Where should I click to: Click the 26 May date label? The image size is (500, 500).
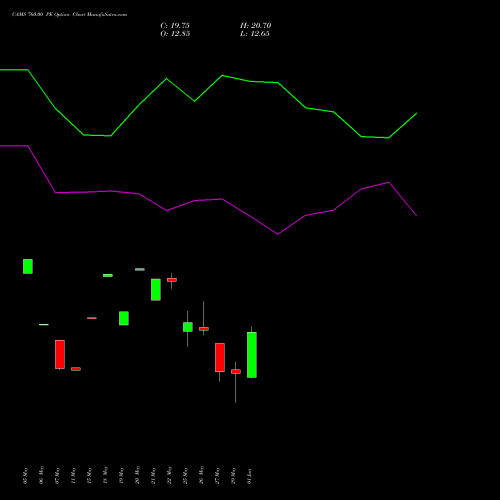(x=201, y=475)
